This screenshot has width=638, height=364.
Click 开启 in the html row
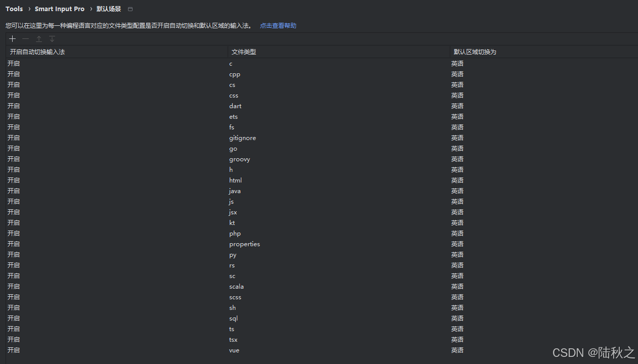coord(14,180)
